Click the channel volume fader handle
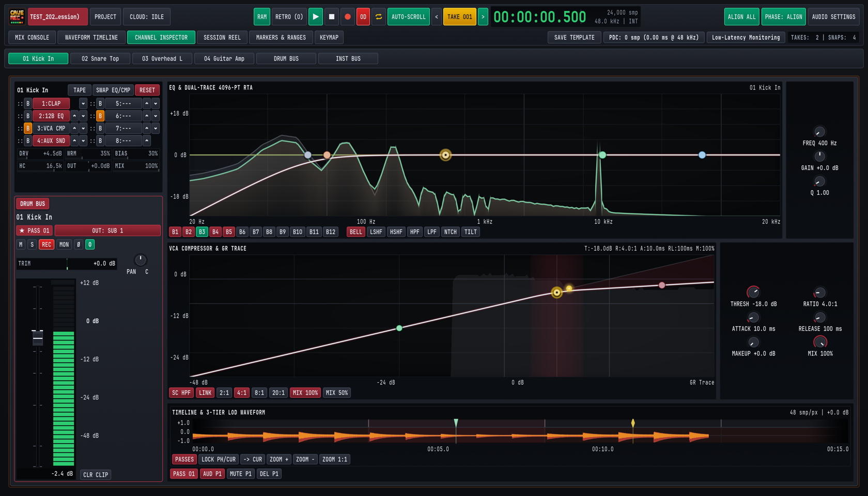This screenshot has width=868, height=496. 38,337
